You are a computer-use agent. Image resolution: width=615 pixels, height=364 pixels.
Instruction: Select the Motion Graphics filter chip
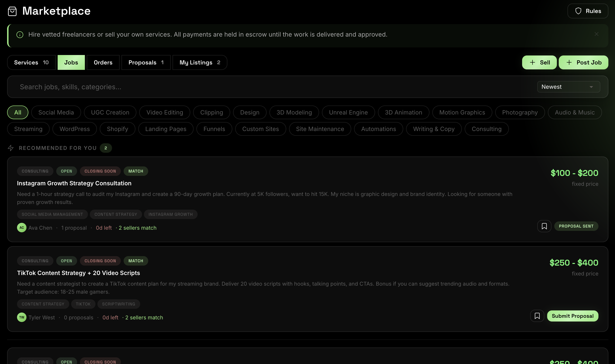[462, 112]
